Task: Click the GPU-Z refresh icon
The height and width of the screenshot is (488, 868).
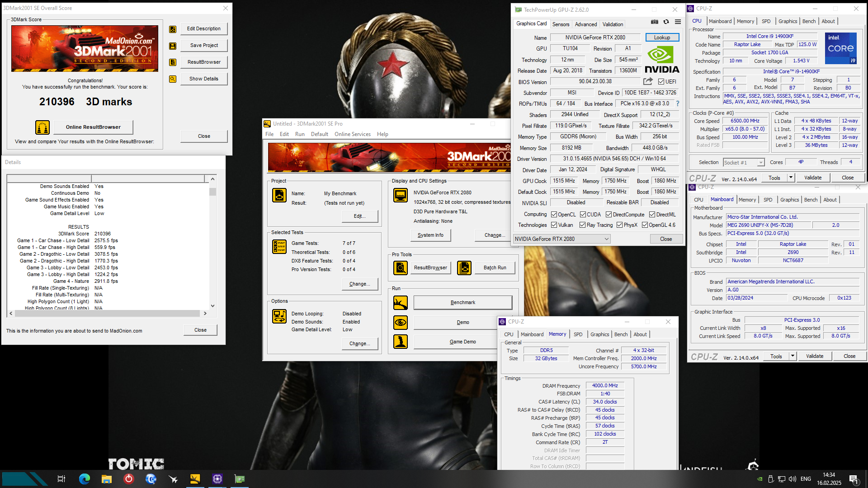Action: (x=666, y=22)
